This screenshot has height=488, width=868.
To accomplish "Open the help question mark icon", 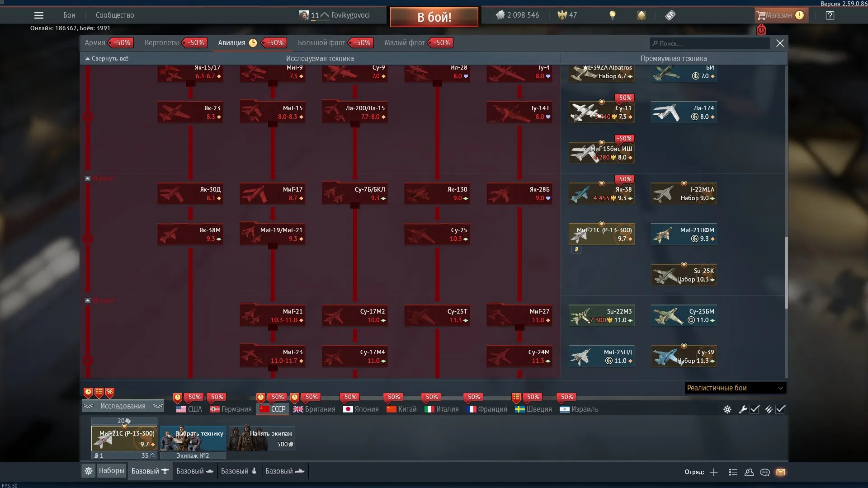I will [830, 15].
